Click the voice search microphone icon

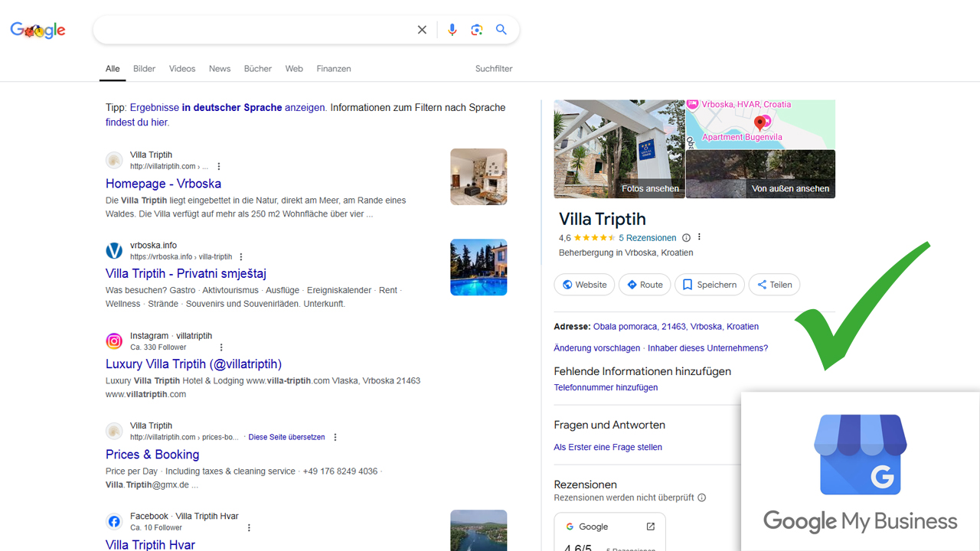tap(452, 30)
